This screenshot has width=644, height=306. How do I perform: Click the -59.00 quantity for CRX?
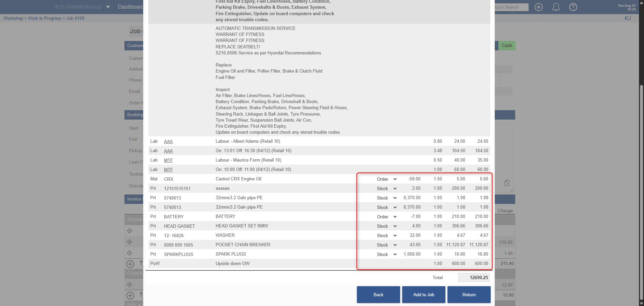414,179
